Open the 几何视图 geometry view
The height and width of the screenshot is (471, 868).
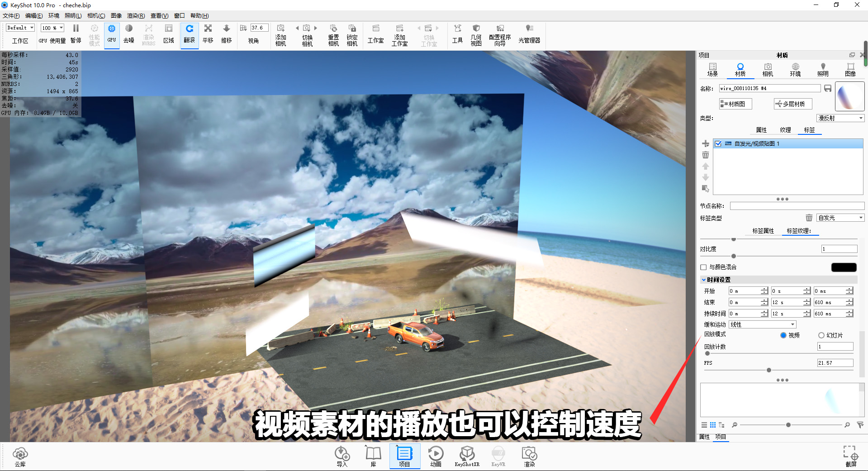click(x=475, y=34)
